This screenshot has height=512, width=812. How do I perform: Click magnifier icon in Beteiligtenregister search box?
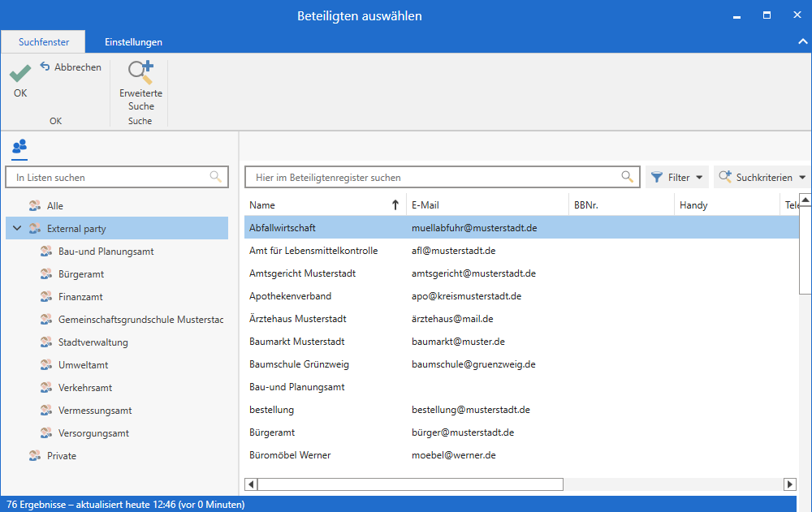click(x=627, y=177)
